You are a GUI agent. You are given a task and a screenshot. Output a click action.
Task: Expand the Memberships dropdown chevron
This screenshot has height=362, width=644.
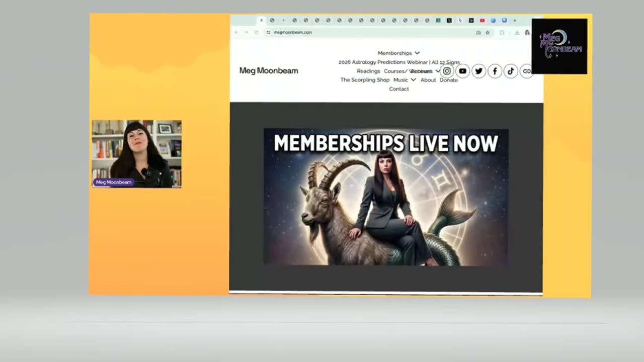pyautogui.click(x=417, y=53)
